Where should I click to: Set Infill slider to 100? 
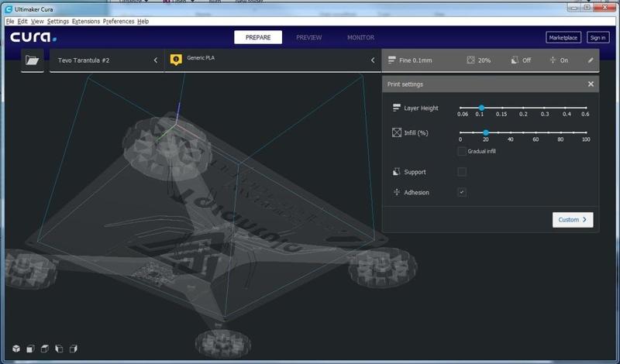(x=586, y=132)
